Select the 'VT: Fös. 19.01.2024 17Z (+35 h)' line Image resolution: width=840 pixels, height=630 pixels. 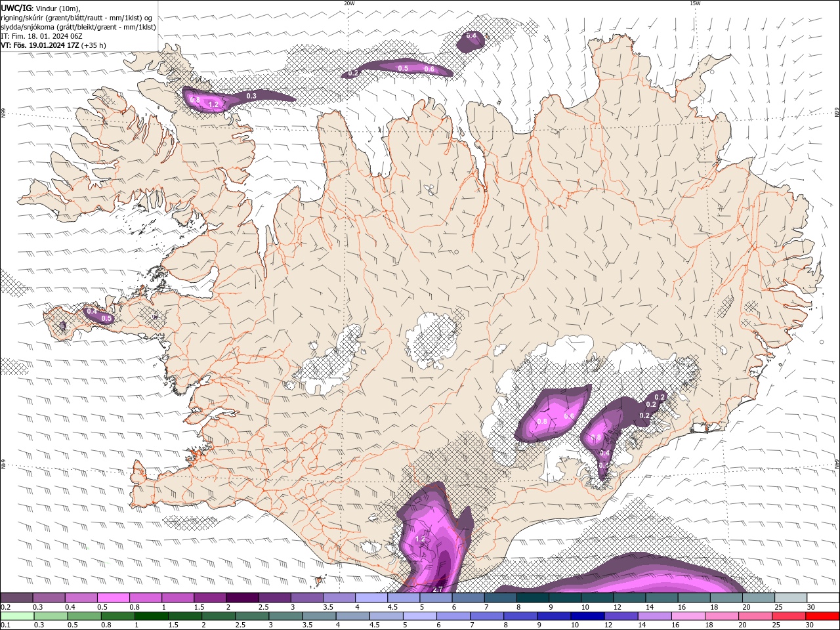coord(53,45)
